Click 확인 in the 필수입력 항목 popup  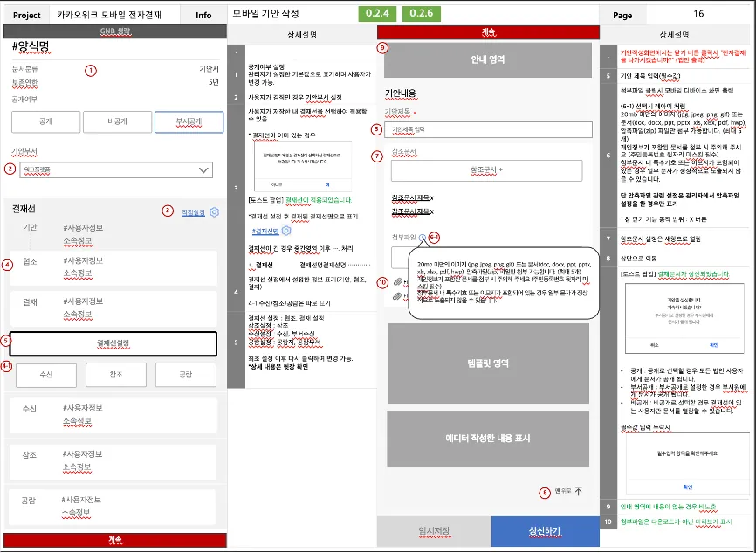tap(688, 487)
